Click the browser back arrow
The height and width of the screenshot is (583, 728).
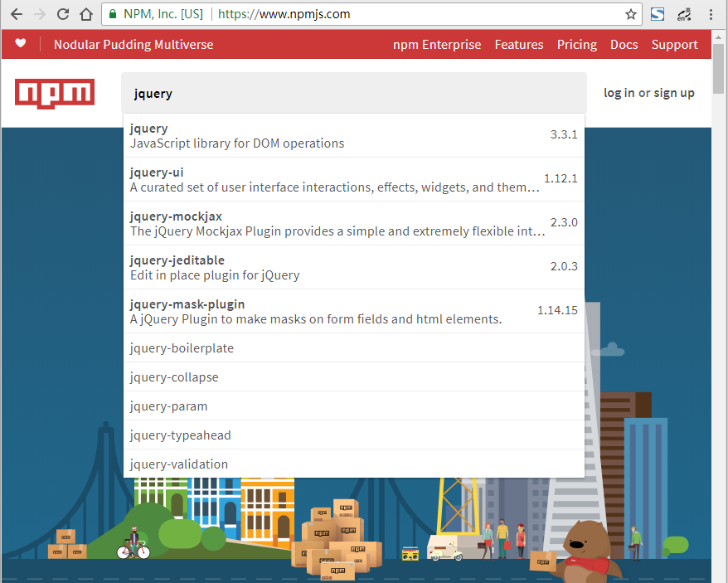pos(17,14)
